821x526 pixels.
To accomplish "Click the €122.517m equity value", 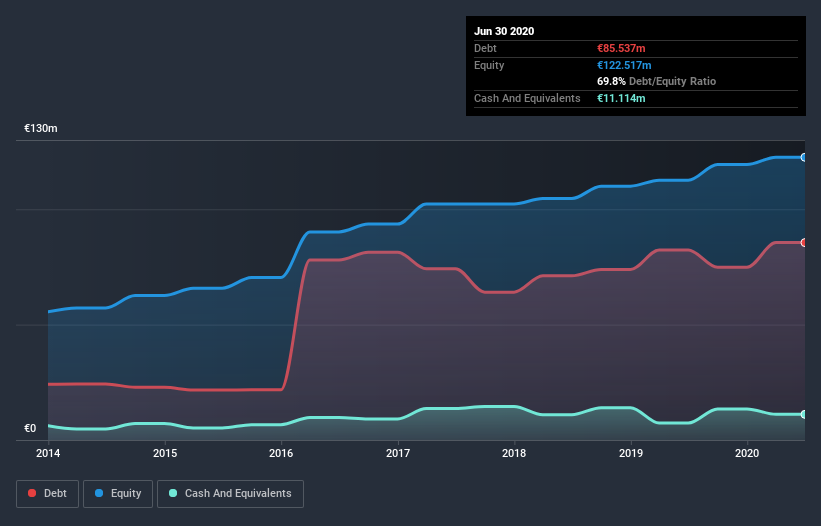I will point(624,65).
